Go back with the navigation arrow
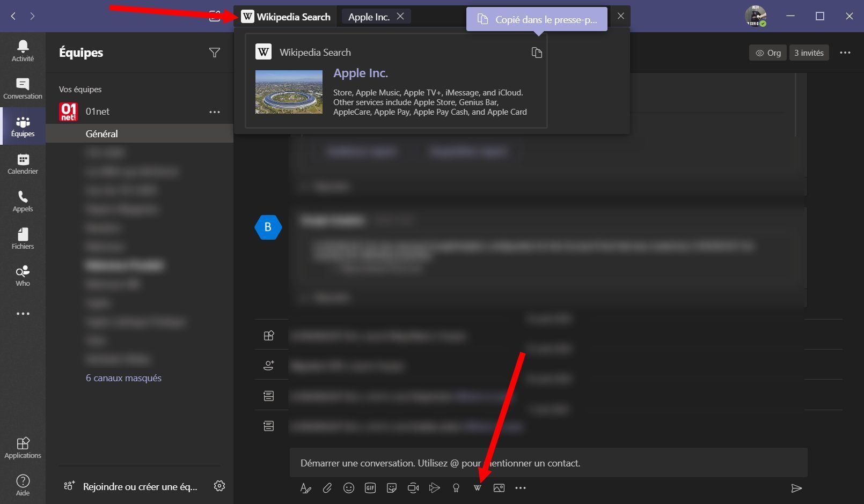The image size is (864, 504). (x=13, y=16)
